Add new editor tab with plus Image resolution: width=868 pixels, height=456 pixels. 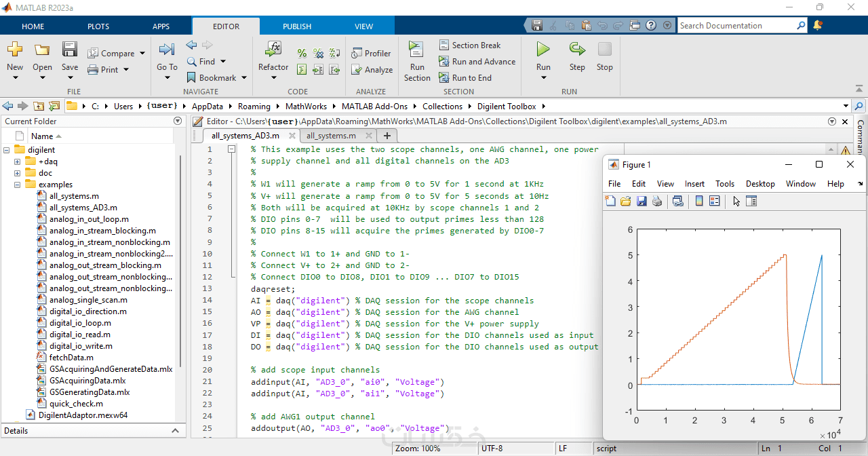[387, 136]
